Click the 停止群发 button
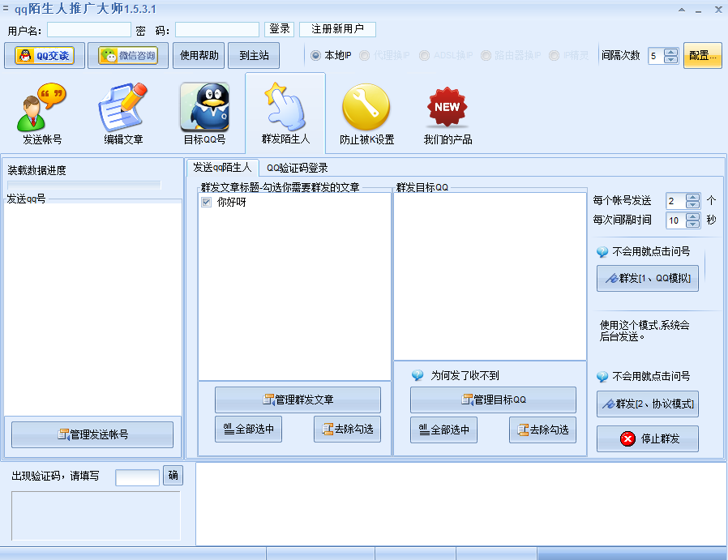The width and height of the screenshot is (728, 560). click(x=648, y=439)
